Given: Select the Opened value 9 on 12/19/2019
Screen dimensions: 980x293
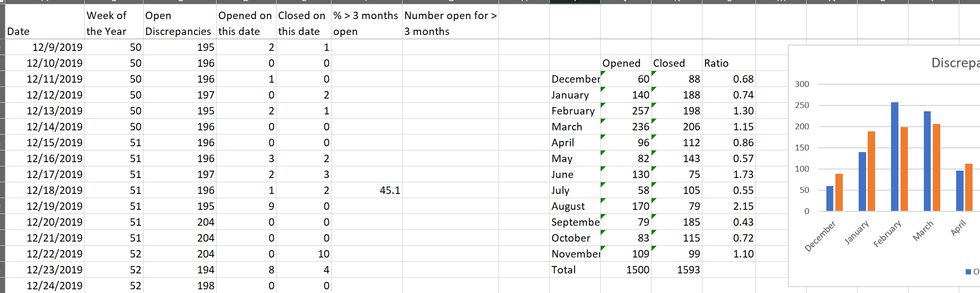Looking at the screenshot, I should point(246,206).
